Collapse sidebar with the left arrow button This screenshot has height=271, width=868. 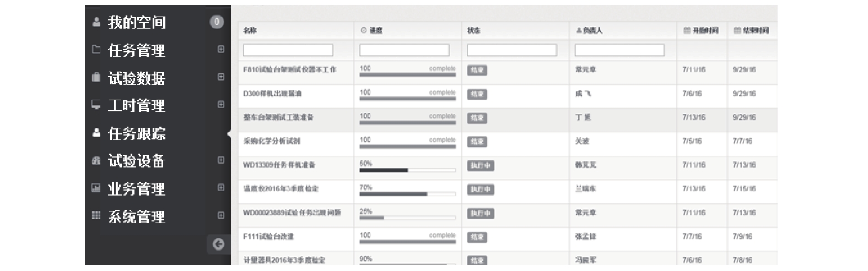coord(218,244)
